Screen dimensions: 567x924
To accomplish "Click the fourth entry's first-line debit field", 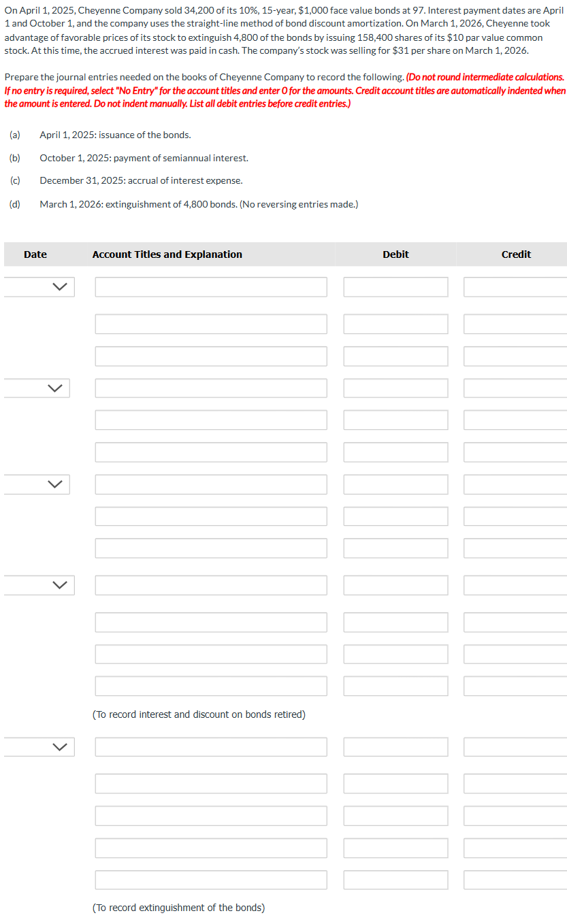I will click(395, 585).
